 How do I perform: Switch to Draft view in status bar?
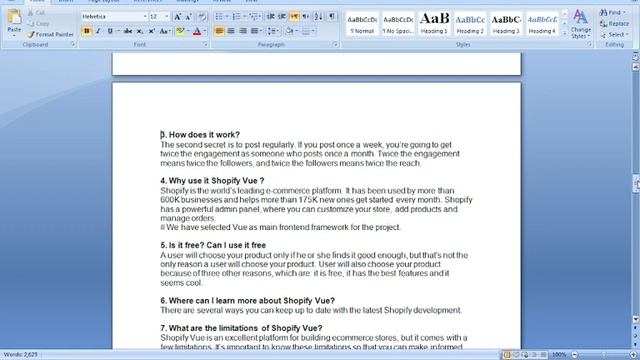[x=543, y=355]
